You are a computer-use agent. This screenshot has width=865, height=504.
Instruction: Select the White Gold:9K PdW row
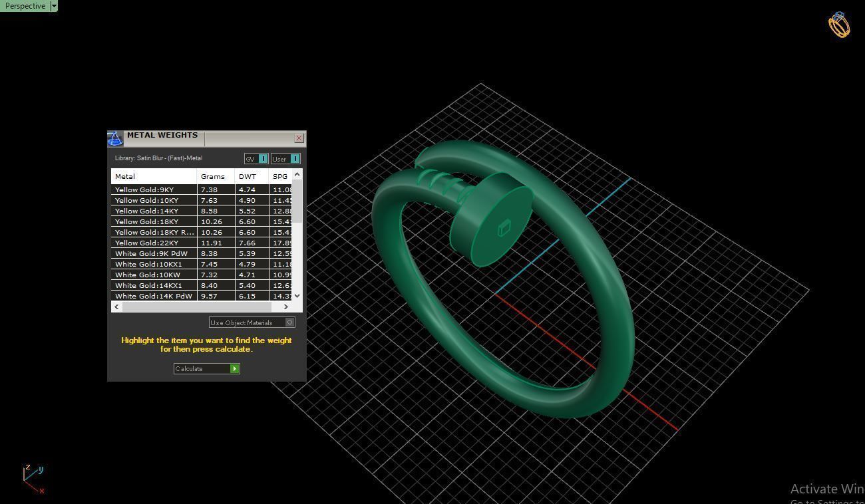point(202,253)
